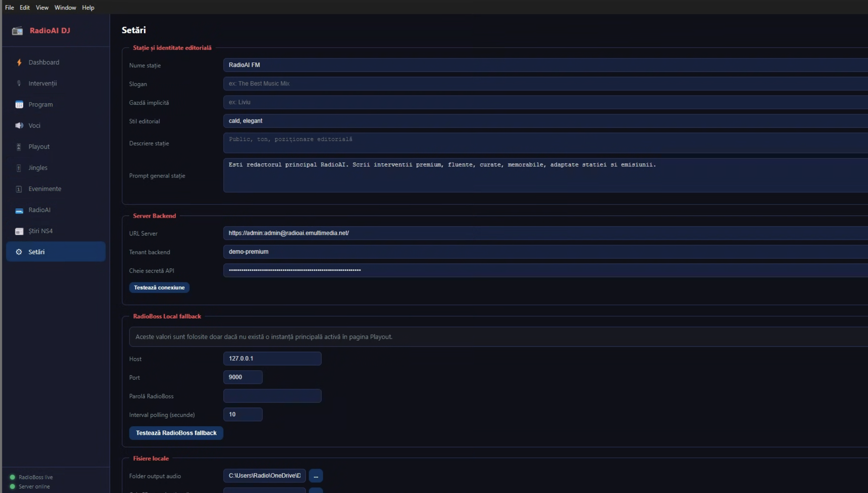This screenshot has width=868, height=493.
Task: Open the Help menu
Action: point(88,7)
